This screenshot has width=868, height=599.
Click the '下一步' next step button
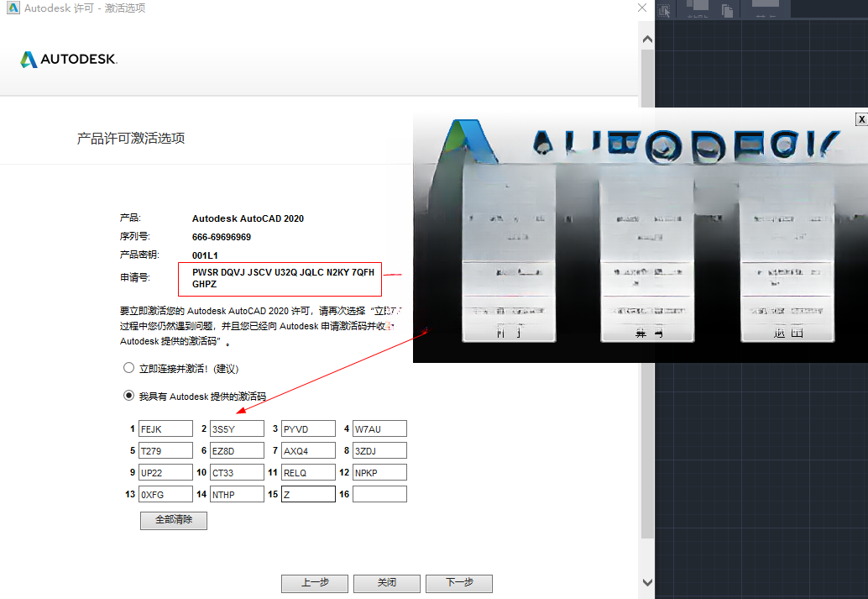[459, 584]
